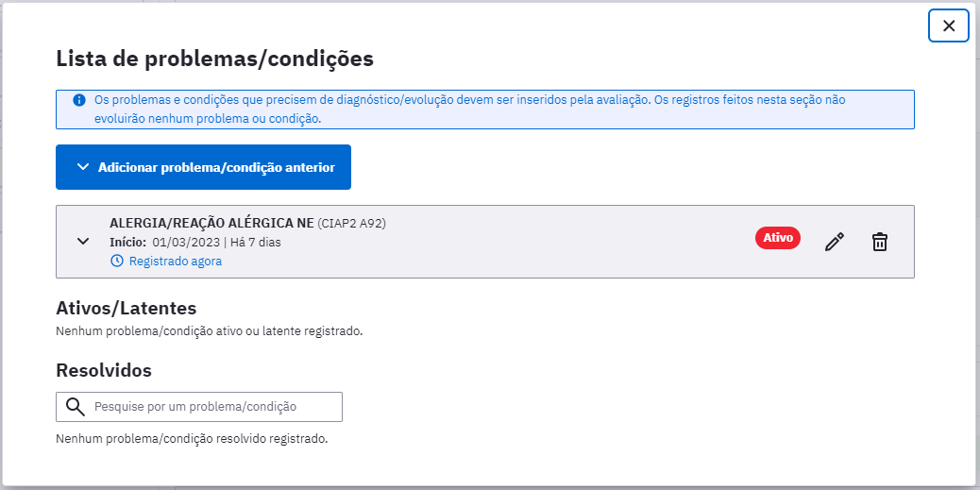This screenshot has height=490, width=980.
Task: Select the ALERGIA/REAÇÃO ALÉRGICA NE title
Action: [x=211, y=223]
